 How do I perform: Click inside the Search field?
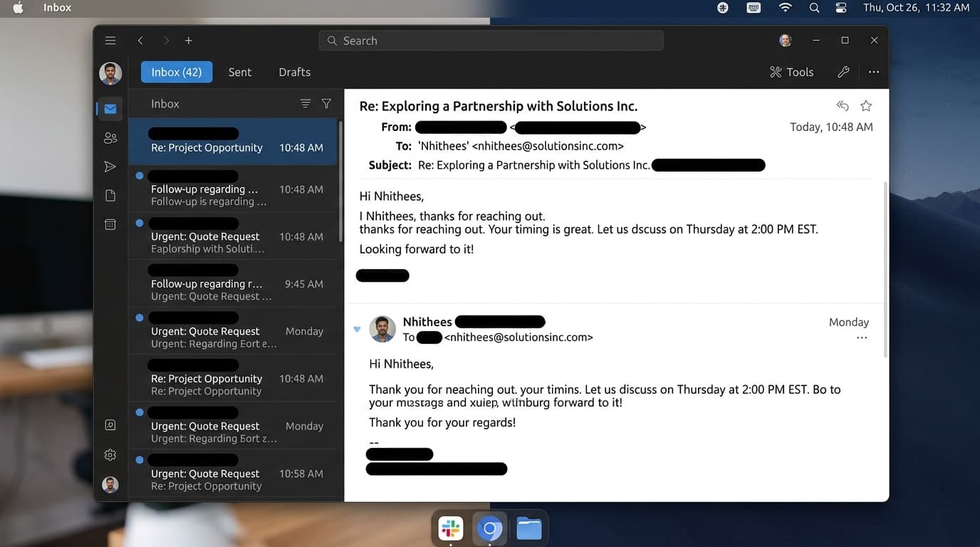(x=491, y=41)
